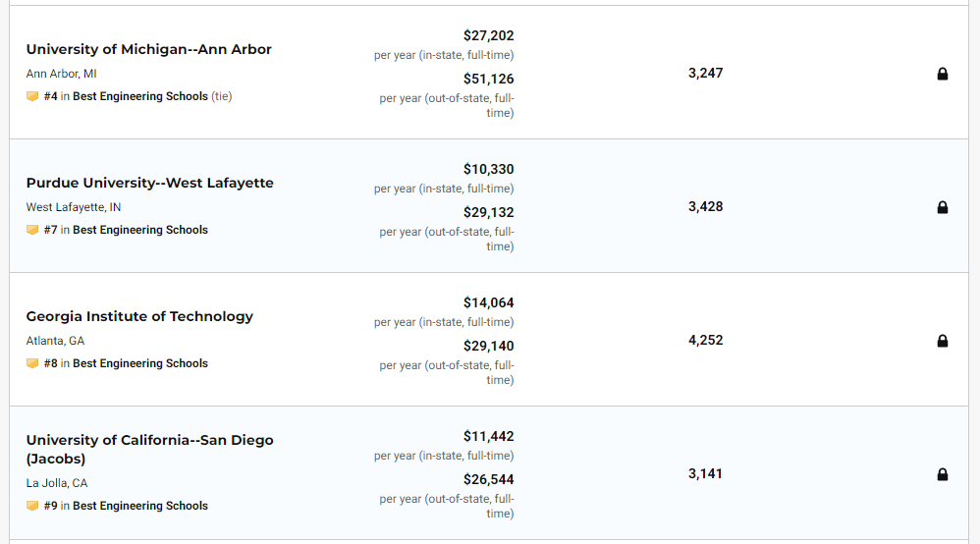980x544 pixels.
Task: Click Purdue's enrollment figure 3,428
Action: tap(705, 206)
